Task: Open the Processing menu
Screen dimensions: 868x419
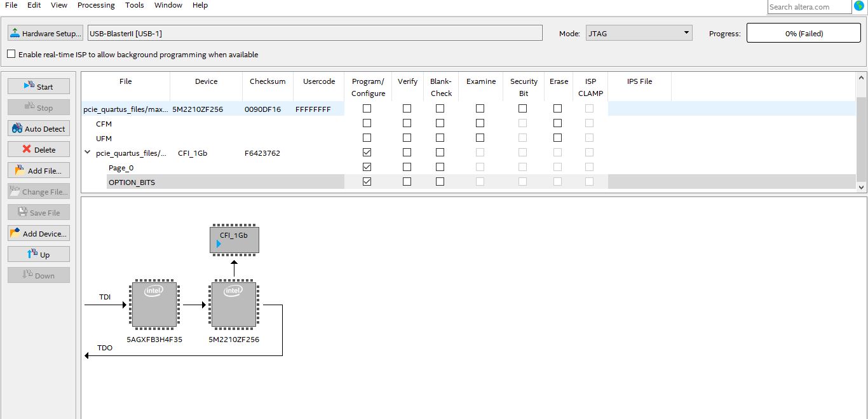Action: (96, 5)
